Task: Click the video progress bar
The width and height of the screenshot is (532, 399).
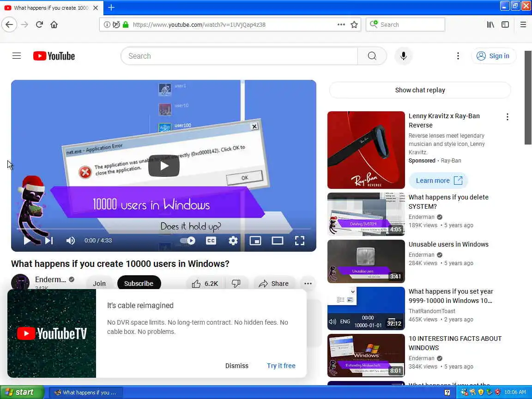Action: coord(163,229)
